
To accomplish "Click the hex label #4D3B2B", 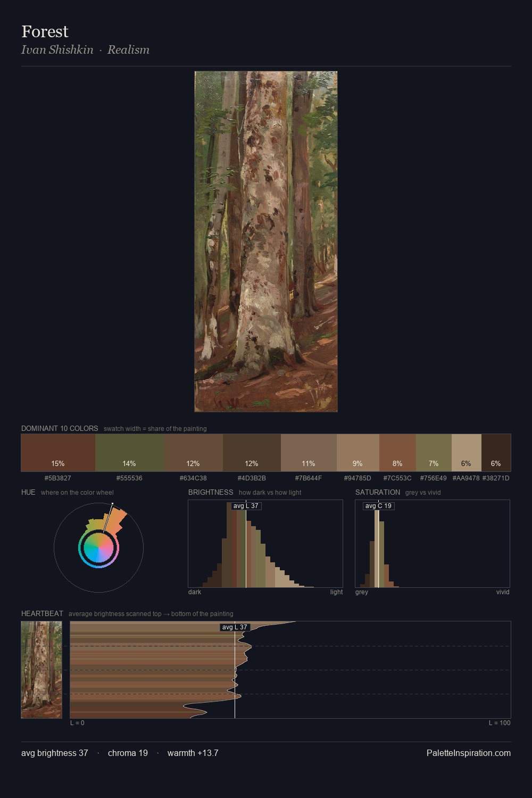I will (x=252, y=478).
